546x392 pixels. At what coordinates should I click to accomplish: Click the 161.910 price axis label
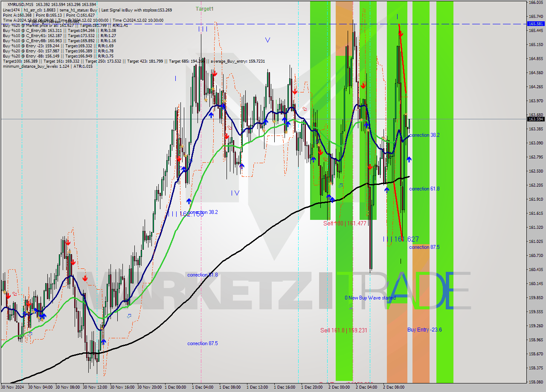[536, 199]
